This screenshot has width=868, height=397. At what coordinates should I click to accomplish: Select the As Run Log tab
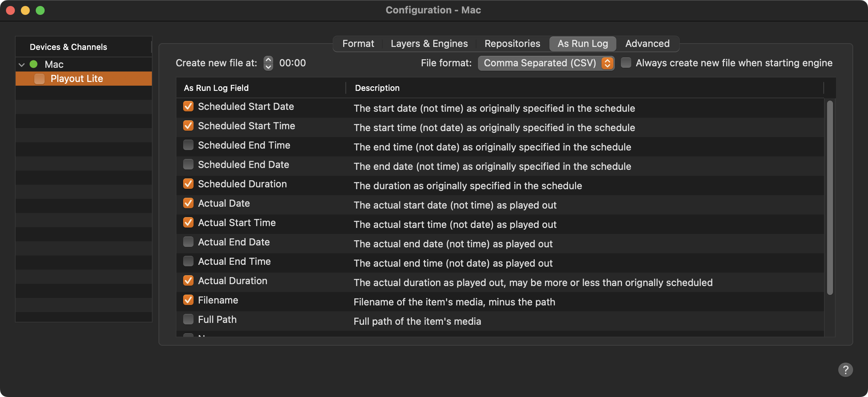(x=583, y=44)
